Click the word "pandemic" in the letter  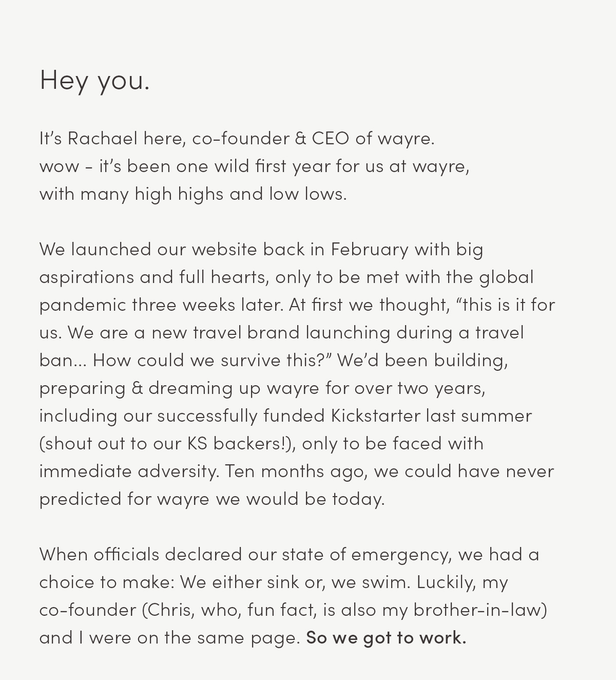click(x=83, y=305)
